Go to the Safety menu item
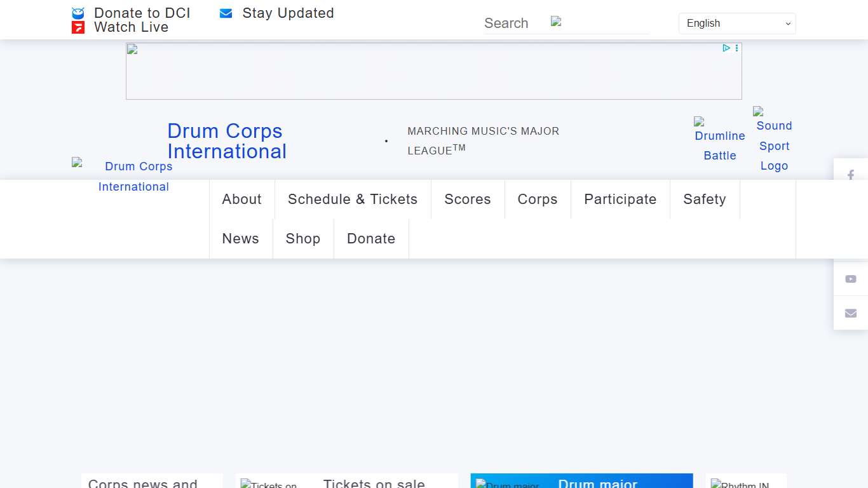Screen dimensions: 868x488 (x=704, y=200)
